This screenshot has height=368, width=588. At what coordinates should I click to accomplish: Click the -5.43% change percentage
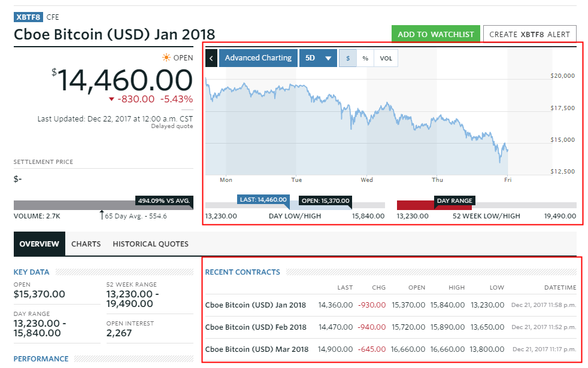[x=177, y=99]
